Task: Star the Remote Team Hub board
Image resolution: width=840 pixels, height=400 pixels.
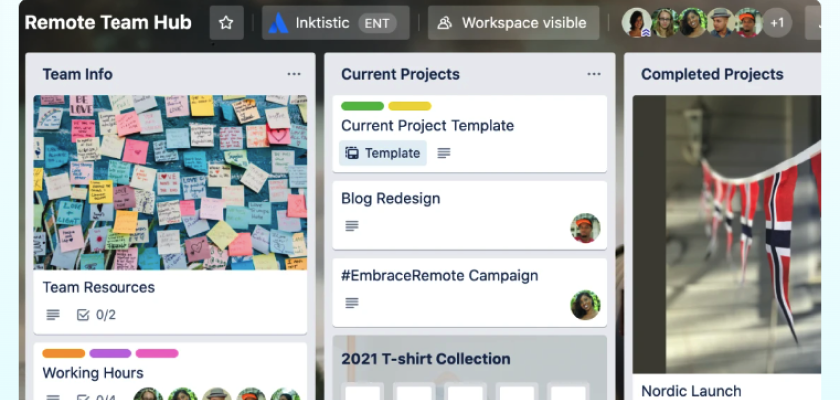Action: tap(226, 23)
